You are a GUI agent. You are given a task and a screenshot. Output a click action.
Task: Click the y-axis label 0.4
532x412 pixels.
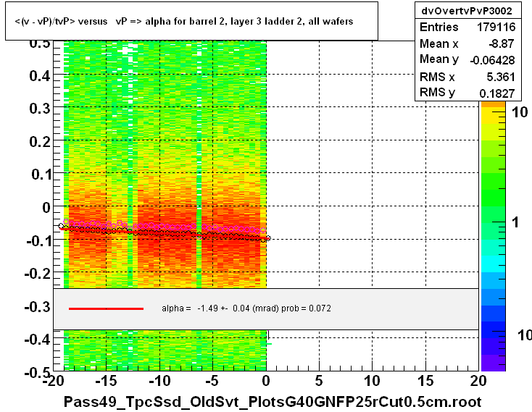(x=40, y=76)
